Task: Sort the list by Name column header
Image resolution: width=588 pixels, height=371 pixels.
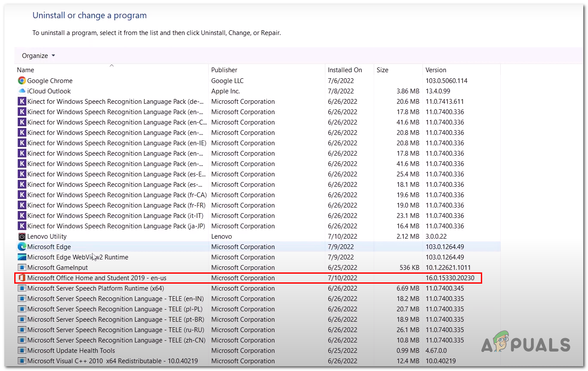Action: (25, 70)
